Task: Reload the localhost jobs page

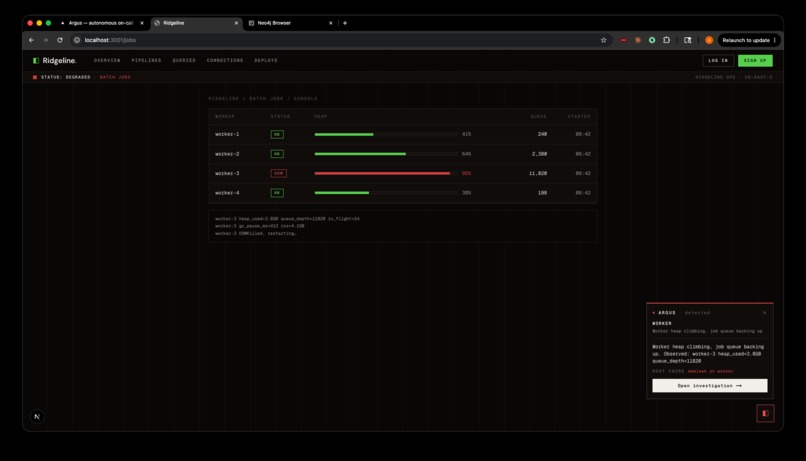Action: [x=60, y=40]
